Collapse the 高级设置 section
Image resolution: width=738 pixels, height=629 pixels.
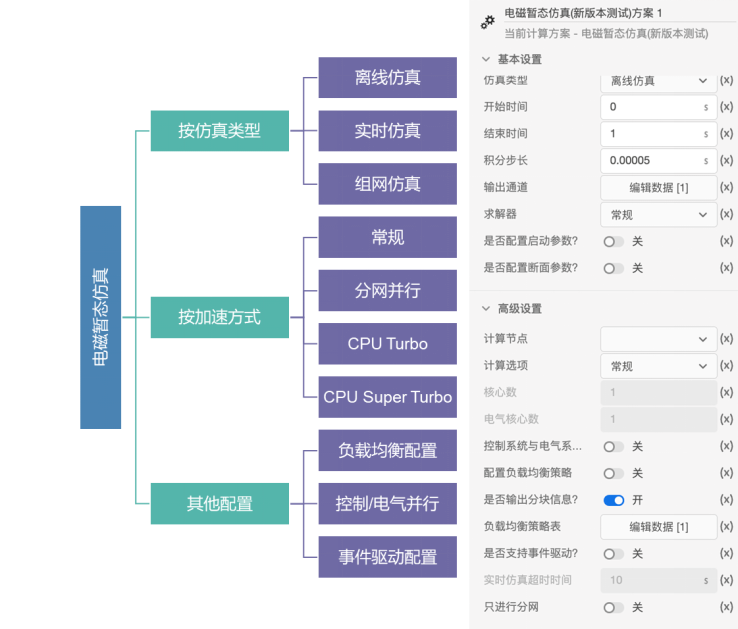(487, 309)
